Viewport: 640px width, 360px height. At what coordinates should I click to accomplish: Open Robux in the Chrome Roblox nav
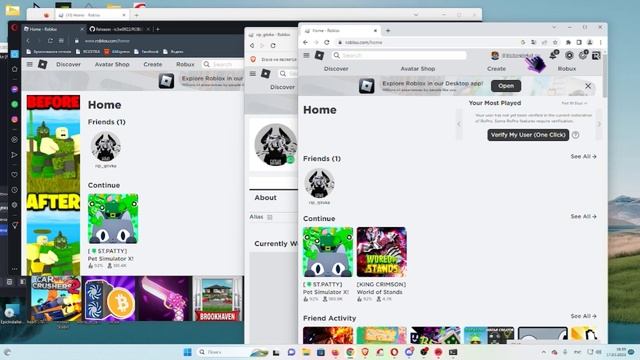(x=567, y=69)
